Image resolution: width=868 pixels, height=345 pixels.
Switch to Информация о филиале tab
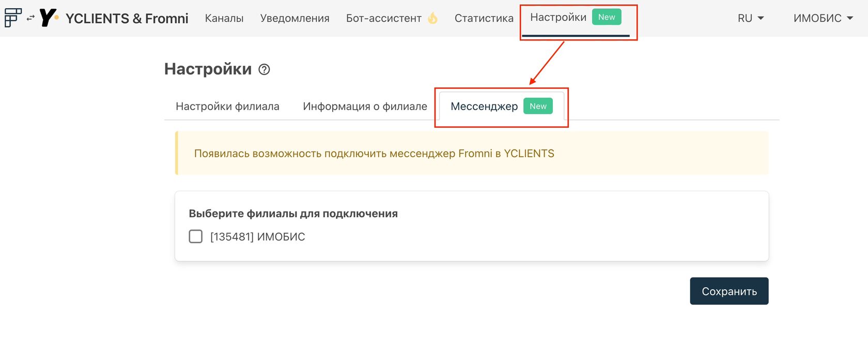point(365,106)
